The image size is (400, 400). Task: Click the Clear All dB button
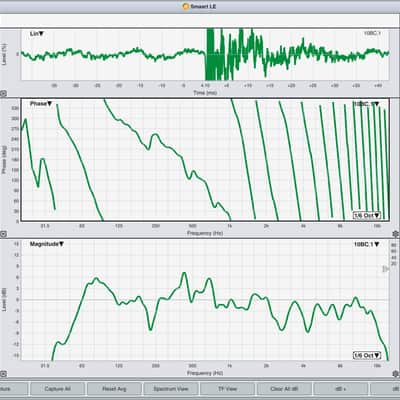click(x=284, y=389)
